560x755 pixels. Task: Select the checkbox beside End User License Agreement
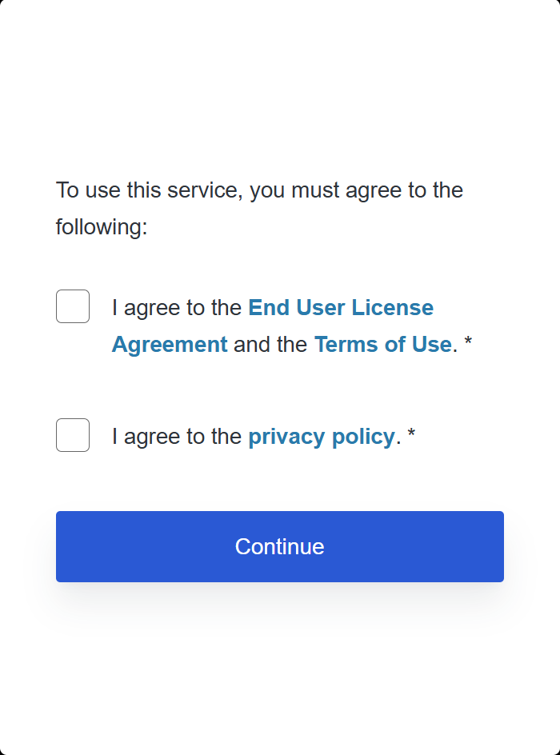click(72, 306)
